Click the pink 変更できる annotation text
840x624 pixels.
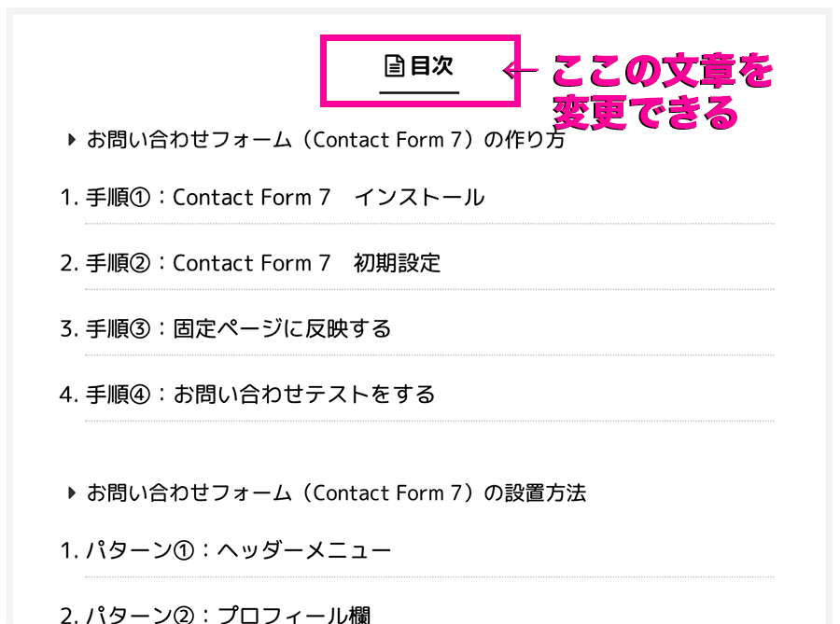(645, 112)
